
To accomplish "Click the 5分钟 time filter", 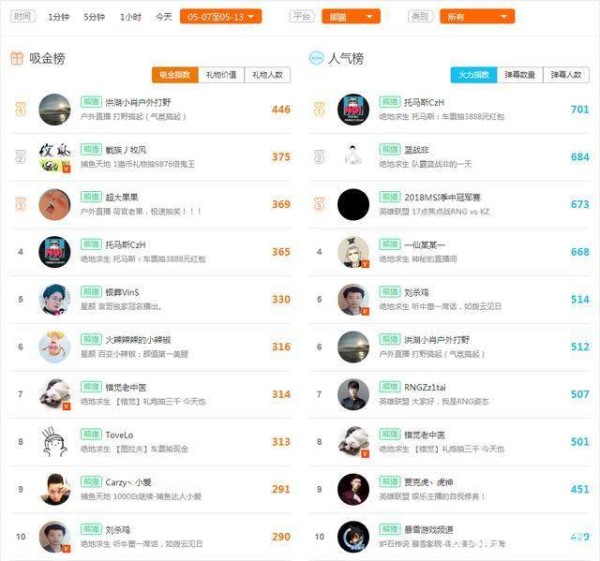I will [94, 17].
